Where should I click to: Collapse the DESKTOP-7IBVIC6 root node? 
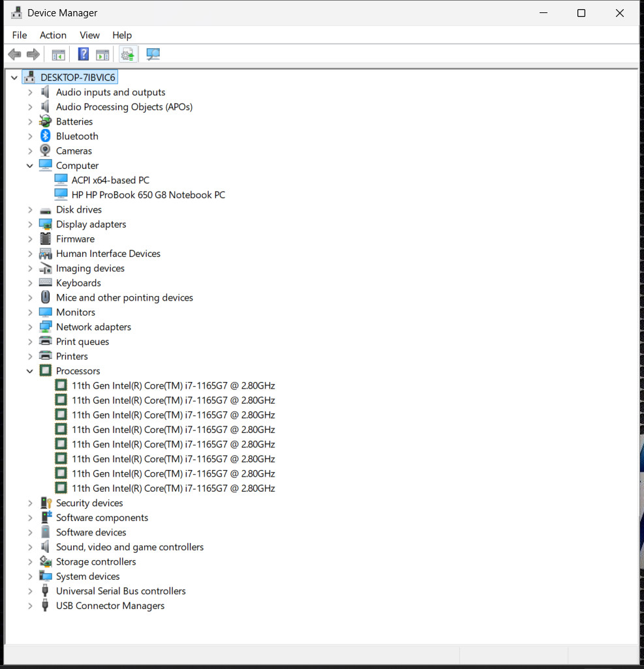pos(14,78)
